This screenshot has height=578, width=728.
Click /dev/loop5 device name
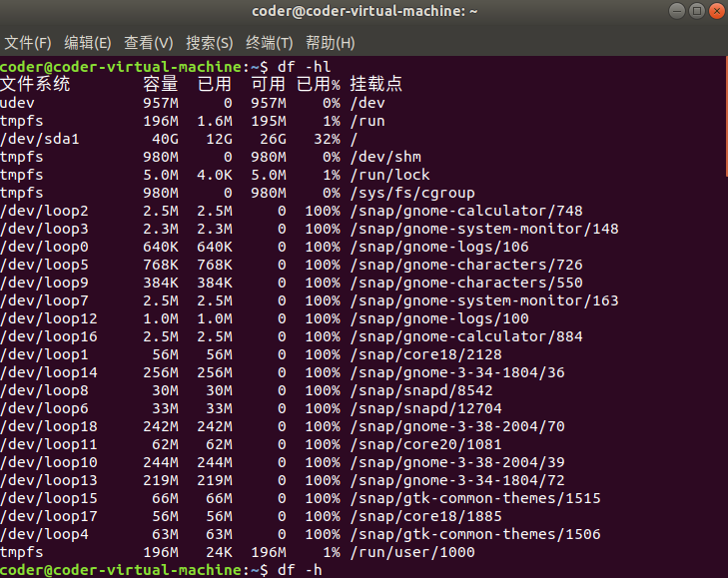point(45,265)
